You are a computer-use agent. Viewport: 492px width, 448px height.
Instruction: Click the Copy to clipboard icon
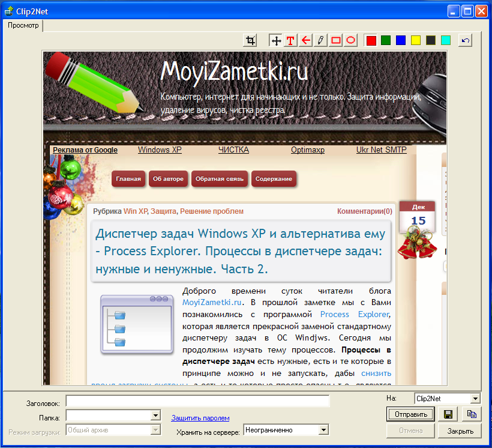(x=472, y=414)
